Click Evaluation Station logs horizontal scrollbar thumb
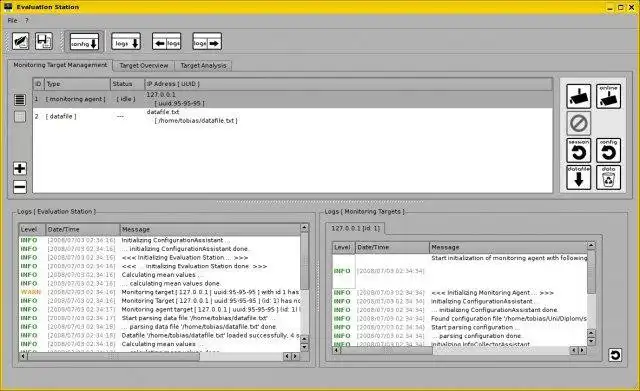The height and width of the screenshot is (391, 640). pyautogui.click(x=113, y=356)
